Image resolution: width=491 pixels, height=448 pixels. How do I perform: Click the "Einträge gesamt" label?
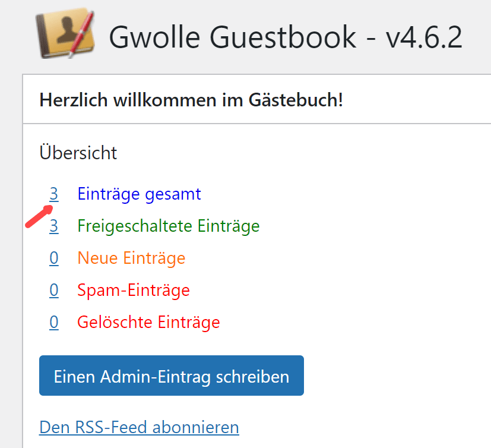click(x=139, y=194)
